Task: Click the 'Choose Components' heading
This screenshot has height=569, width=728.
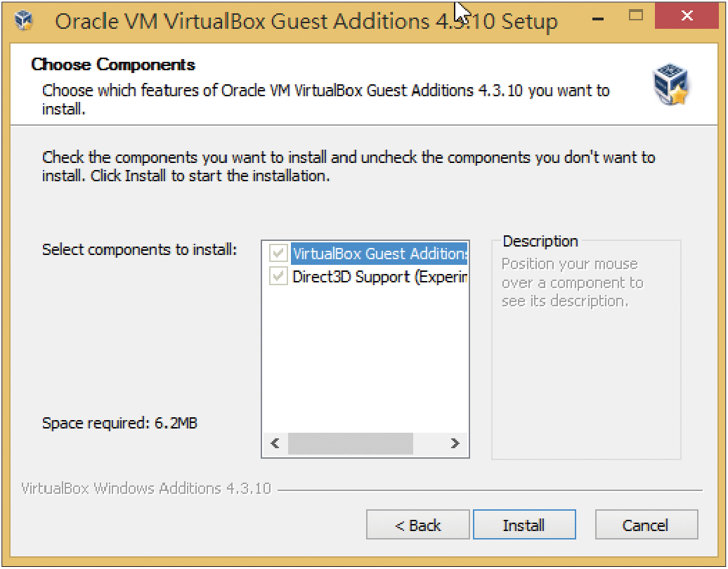Action: click(x=113, y=65)
